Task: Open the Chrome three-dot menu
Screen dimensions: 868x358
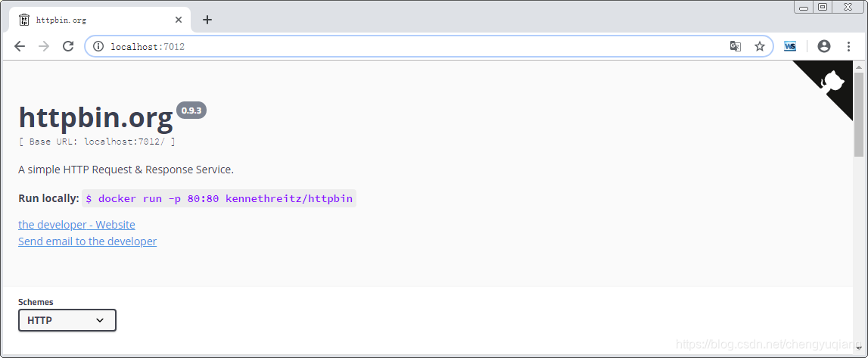Action: (848, 46)
